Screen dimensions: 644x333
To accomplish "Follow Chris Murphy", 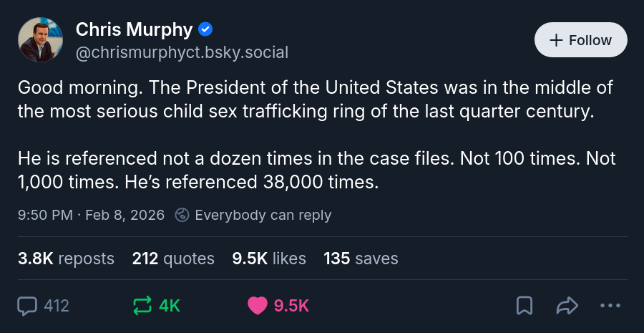I will point(580,40).
